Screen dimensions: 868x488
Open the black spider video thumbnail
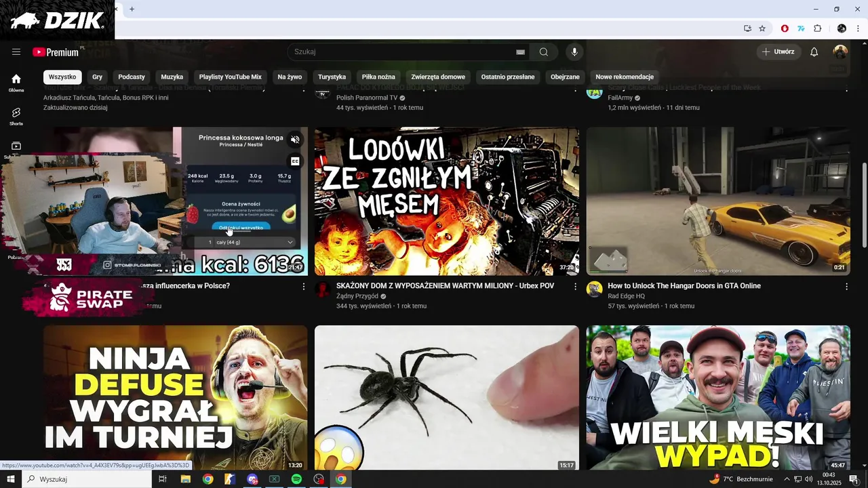click(447, 398)
